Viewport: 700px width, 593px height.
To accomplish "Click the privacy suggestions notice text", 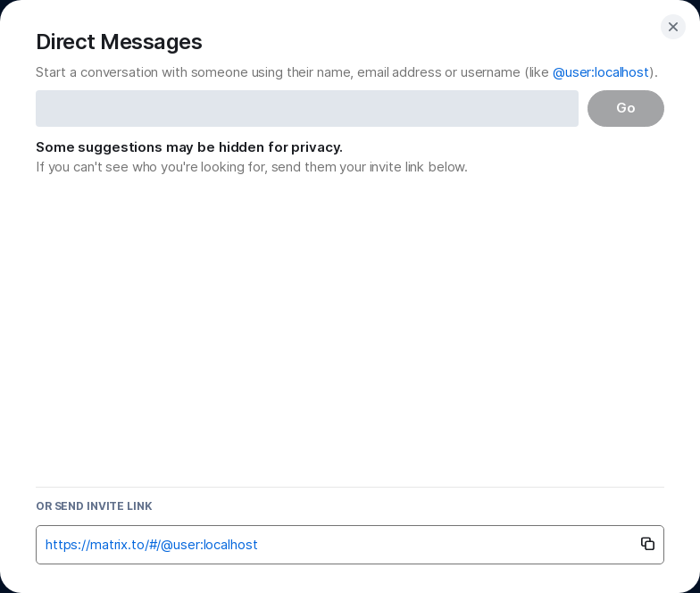I will pyautogui.click(x=188, y=147).
